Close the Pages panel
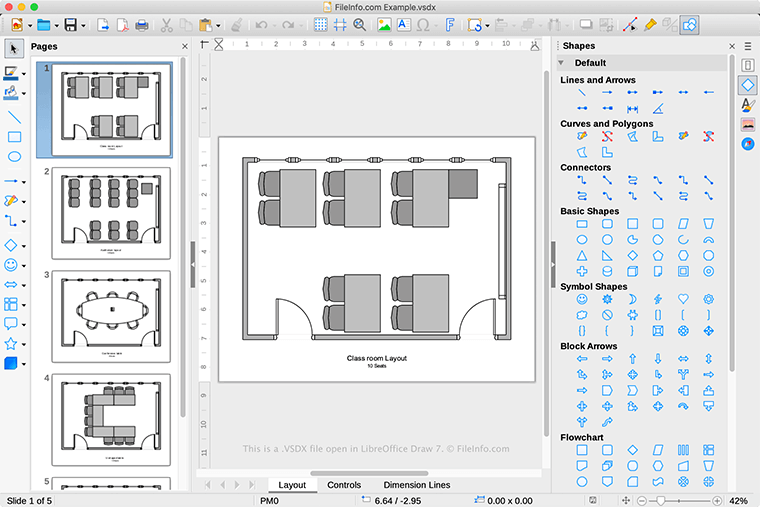The image size is (760, 507). [185, 47]
